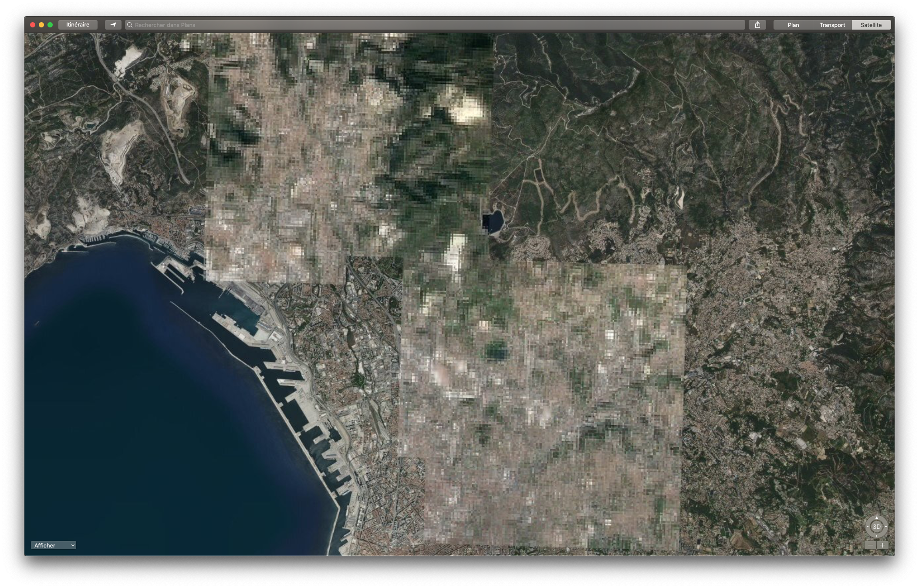The image size is (919, 588).
Task: Minimize the window with the yellow button
Action: point(41,25)
